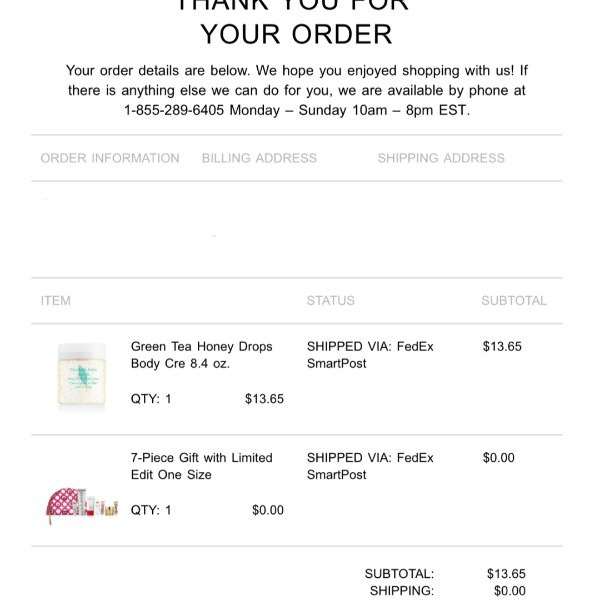
Task: Click the STATUS column header
Action: tap(331, 301)
